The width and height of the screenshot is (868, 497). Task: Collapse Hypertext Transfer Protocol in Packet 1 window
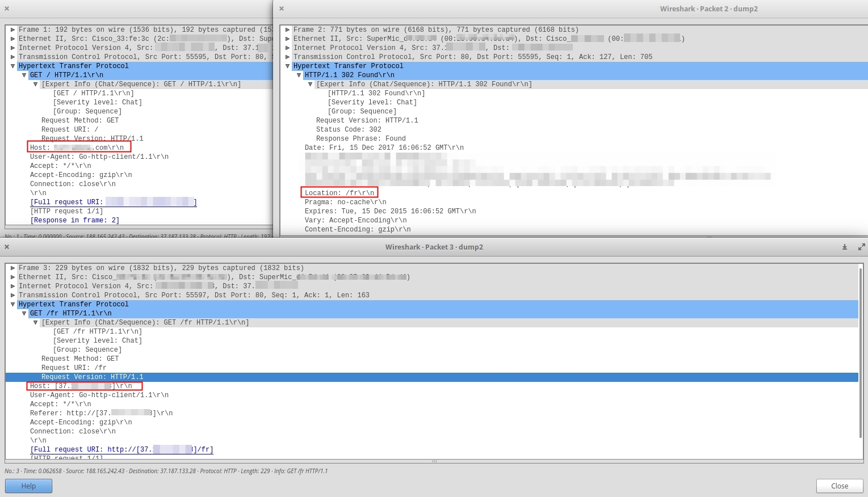tap(12, 66)
